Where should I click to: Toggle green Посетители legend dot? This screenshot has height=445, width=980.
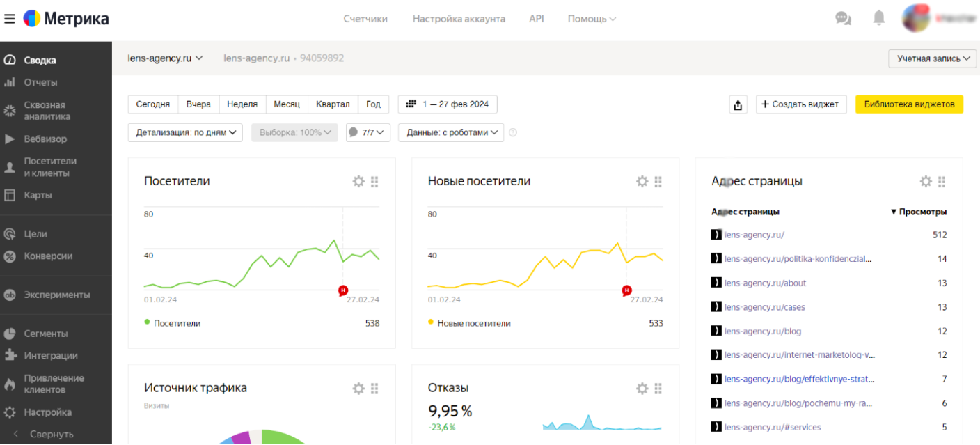tap(147, 322)
